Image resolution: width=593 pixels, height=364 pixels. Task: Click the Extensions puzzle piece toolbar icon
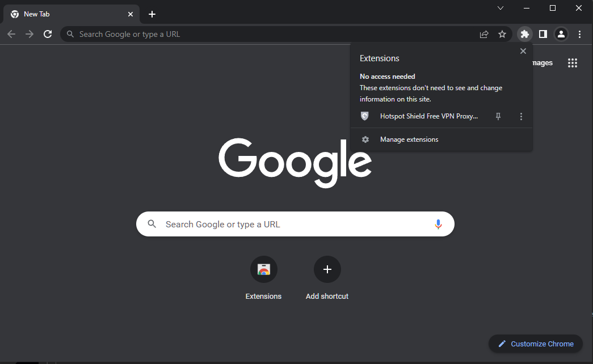point(524,34)
